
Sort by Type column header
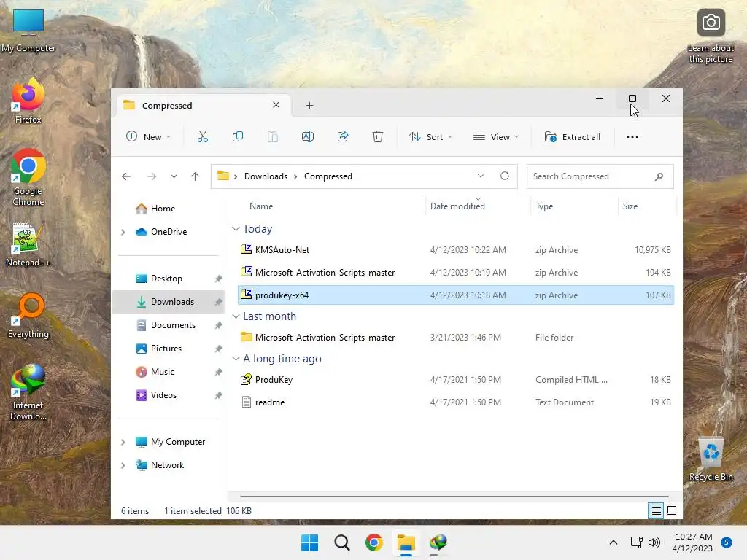[544, 206]
